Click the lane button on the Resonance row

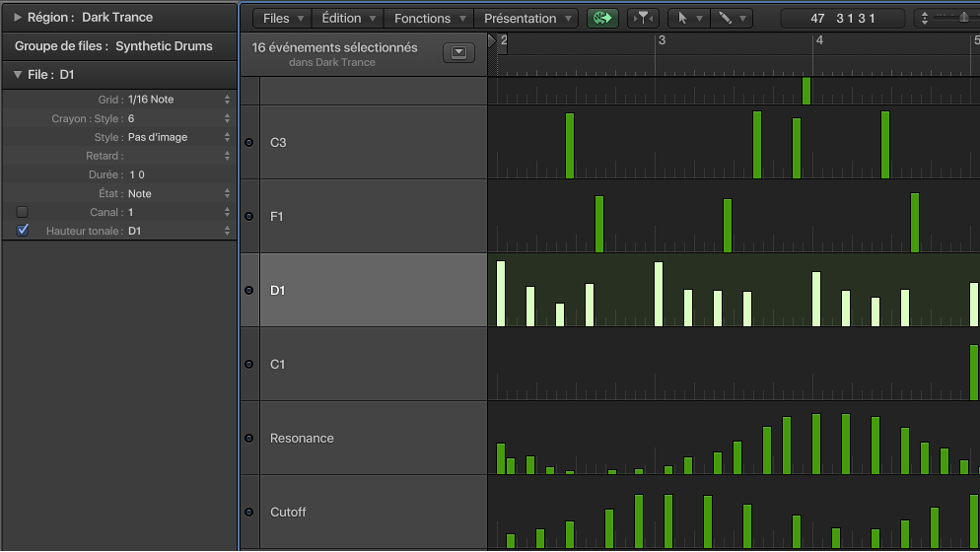tap(248, 439)
